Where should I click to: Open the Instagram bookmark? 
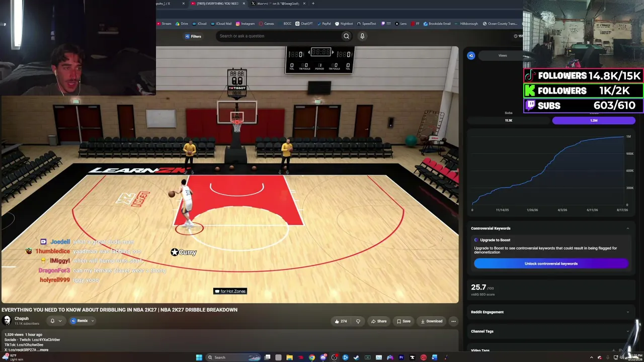point(245,24)
